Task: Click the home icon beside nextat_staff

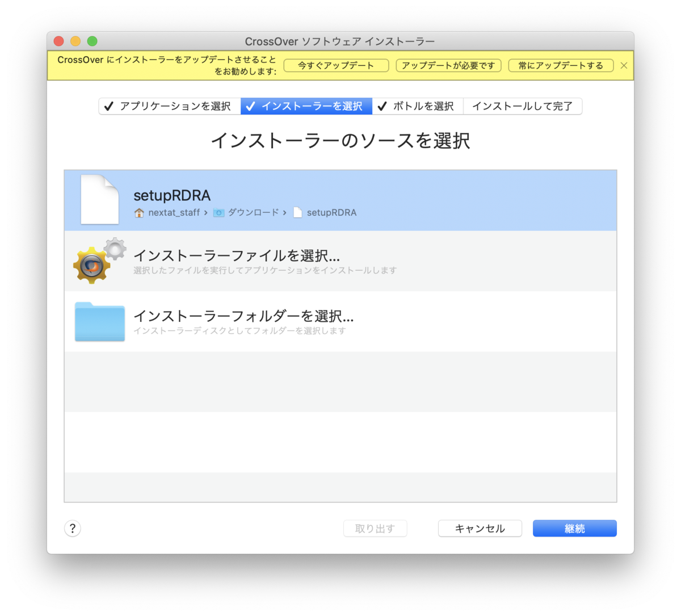Action: (139, 213)
